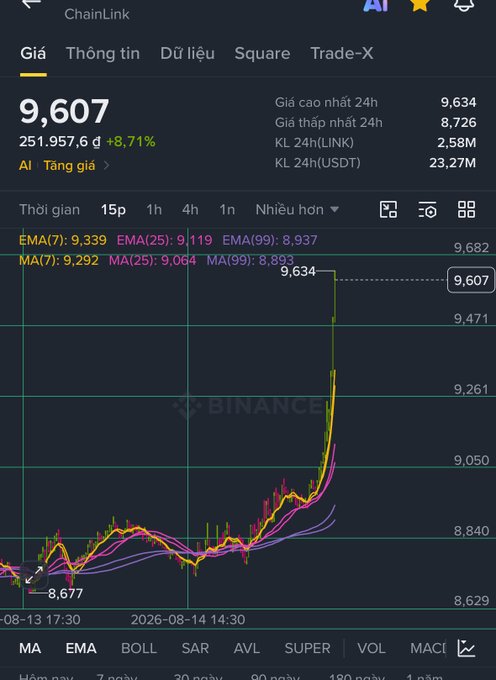The height and width of the screenshot is (680, 496).
Task: Click the Giá cao nhất 24h label
Action: pyautogui.click(x=326, y=102)
